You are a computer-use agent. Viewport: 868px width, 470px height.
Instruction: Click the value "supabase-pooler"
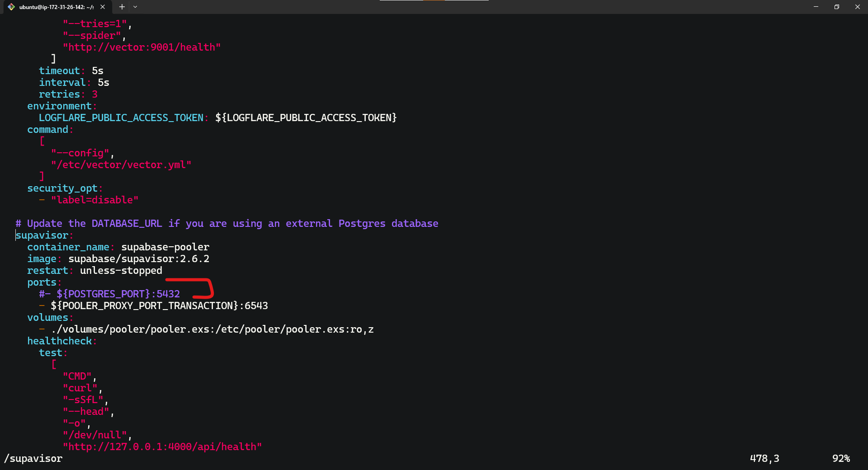point(165,247)
